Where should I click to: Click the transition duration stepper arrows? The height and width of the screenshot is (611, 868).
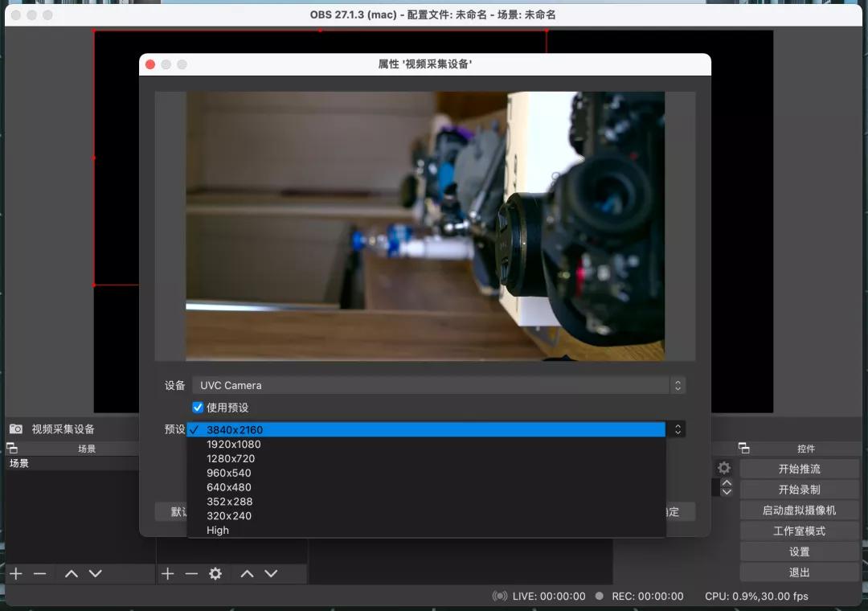click(x=727, y=487)
